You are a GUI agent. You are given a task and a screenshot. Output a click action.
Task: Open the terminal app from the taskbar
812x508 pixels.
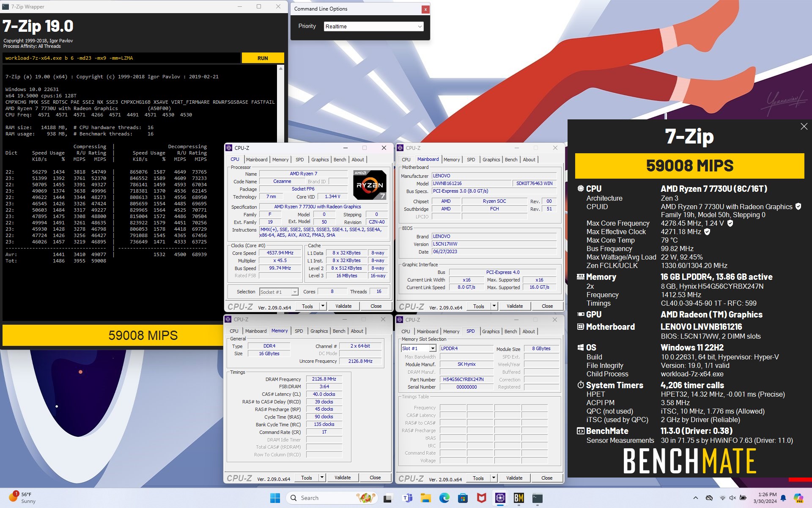click(x=537, y=498)
